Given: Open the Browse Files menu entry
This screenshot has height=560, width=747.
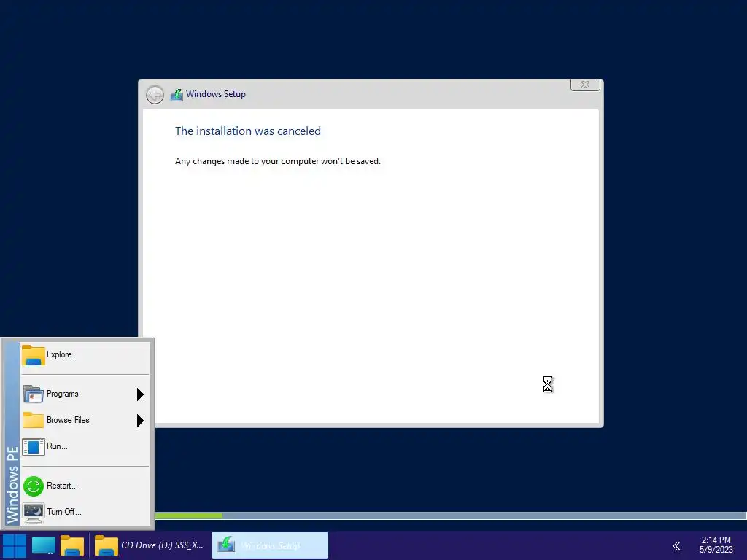Looking at the screenshot, I should pos(85,421).
